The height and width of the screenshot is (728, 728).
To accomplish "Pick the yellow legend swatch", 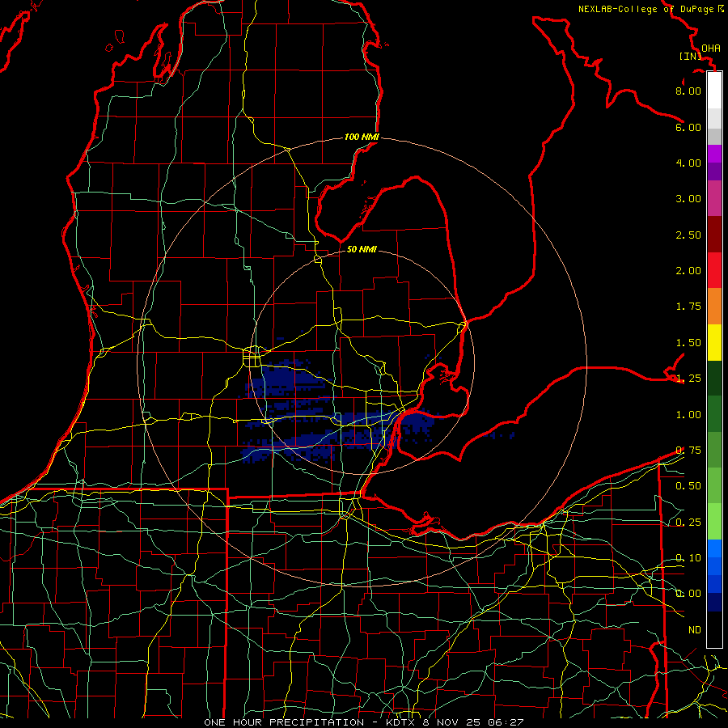I will click(714, 342).
